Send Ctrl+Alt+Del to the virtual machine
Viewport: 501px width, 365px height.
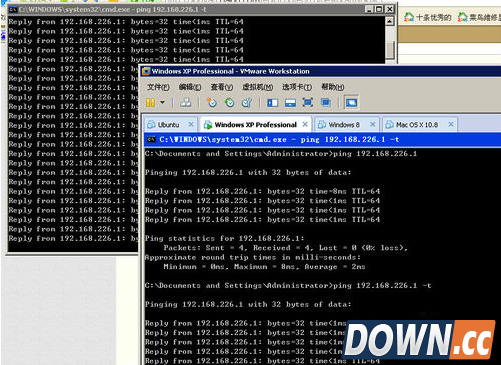[x=185, y=103]
